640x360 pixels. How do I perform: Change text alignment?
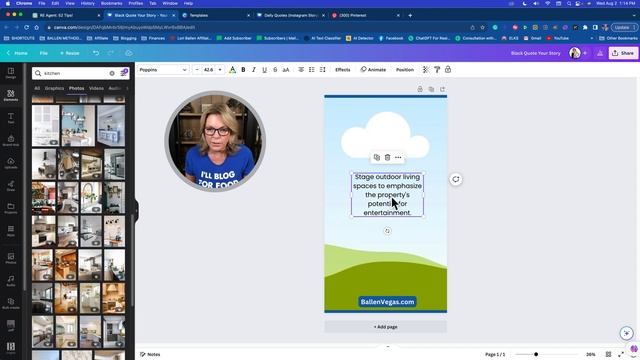(x=301, y=70)
